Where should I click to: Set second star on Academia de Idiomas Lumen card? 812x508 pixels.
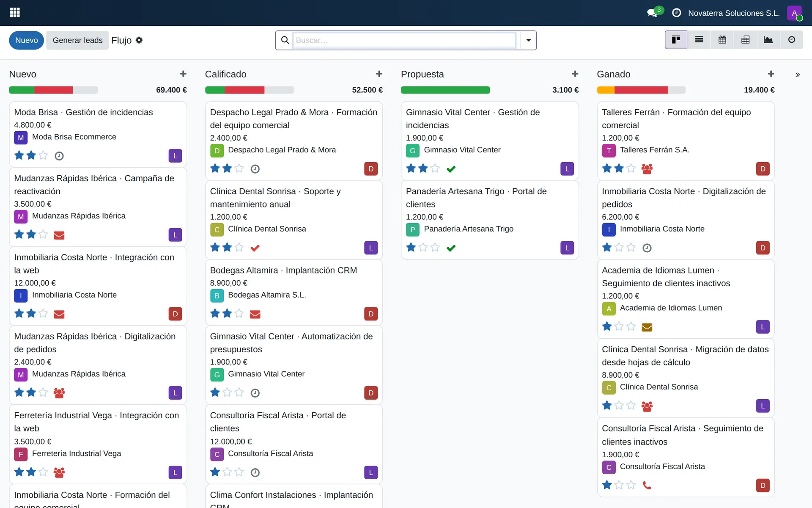(x=619, y=326)
